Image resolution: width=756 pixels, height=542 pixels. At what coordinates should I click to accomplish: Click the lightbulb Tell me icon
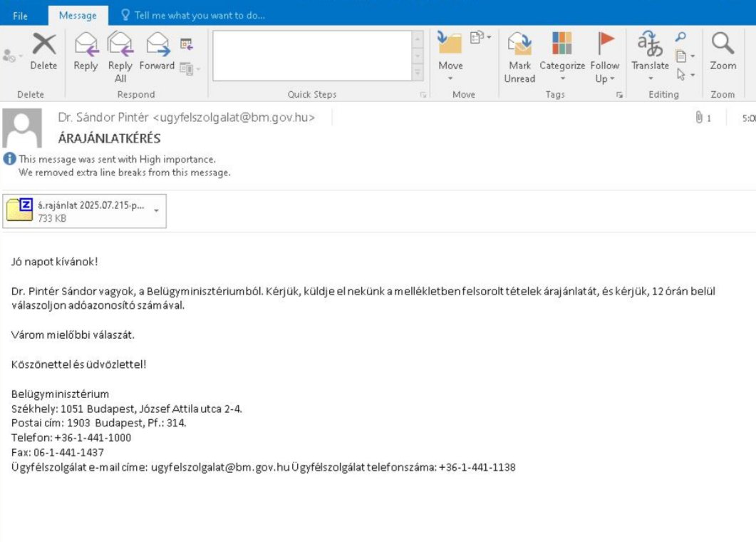[x=125, y=15]
